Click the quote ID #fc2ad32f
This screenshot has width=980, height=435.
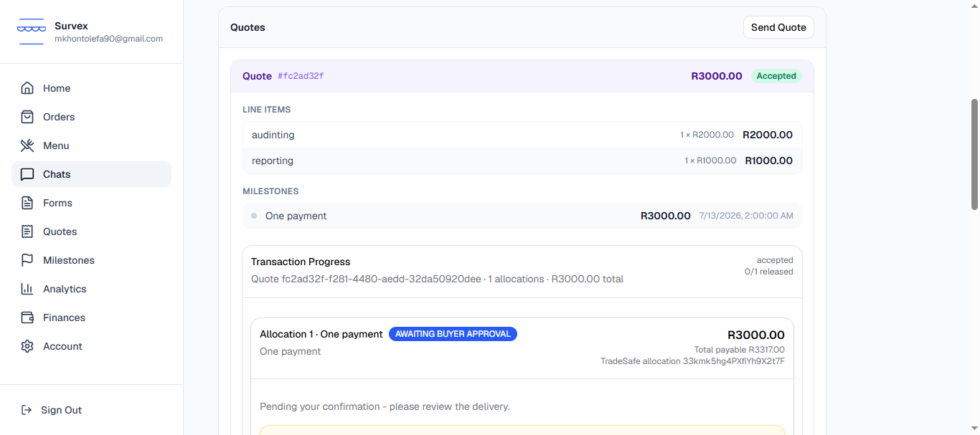click(301, 76)
